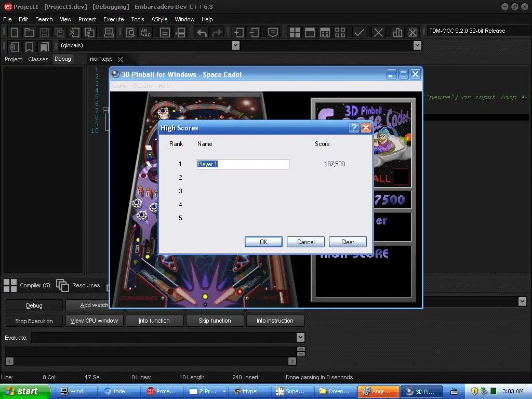Click the Into instruction button
The width and height of the screenshot is (532, 399).
pyautogui.click(x=275, y=321)
